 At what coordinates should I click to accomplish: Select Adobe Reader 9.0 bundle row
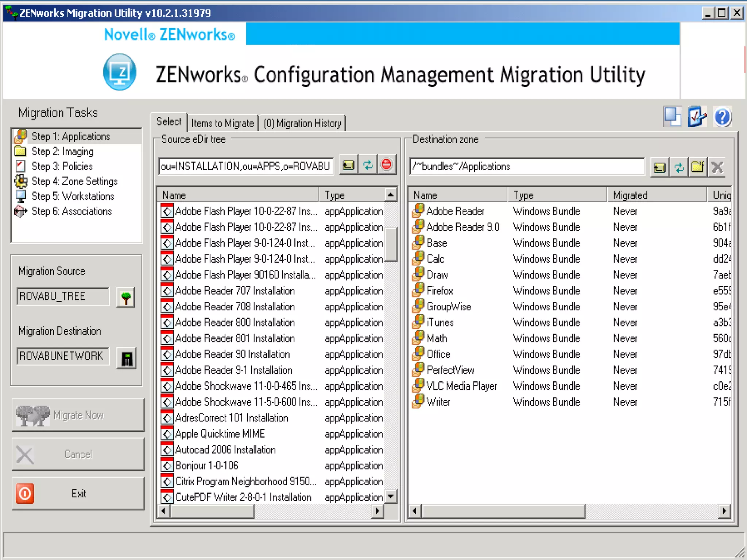point(570,227)
